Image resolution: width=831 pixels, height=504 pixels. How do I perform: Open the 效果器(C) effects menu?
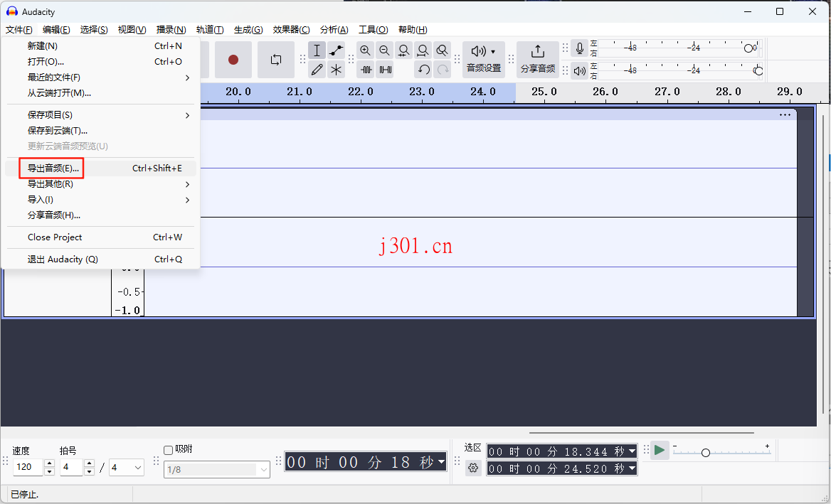click(x=292, y=30)
